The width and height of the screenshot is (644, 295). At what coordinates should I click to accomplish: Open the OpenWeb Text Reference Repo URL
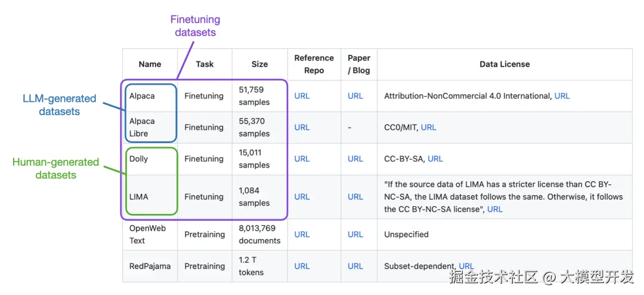pos(302,235)
